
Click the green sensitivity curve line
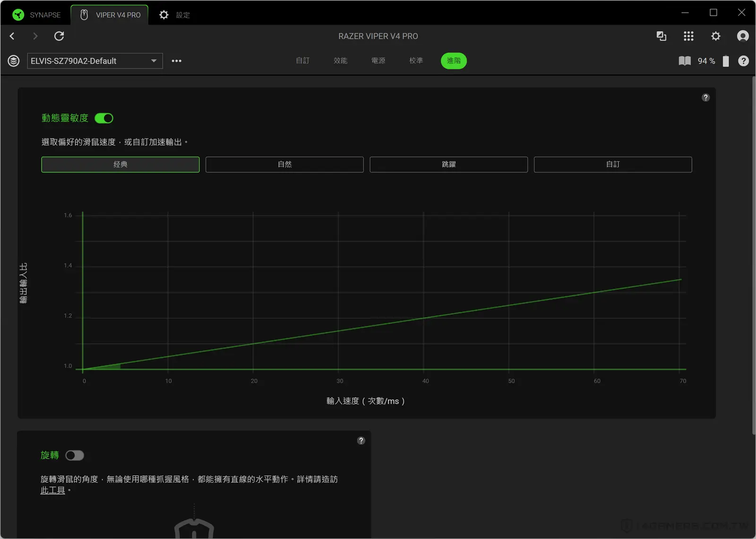tap(382, 324)
